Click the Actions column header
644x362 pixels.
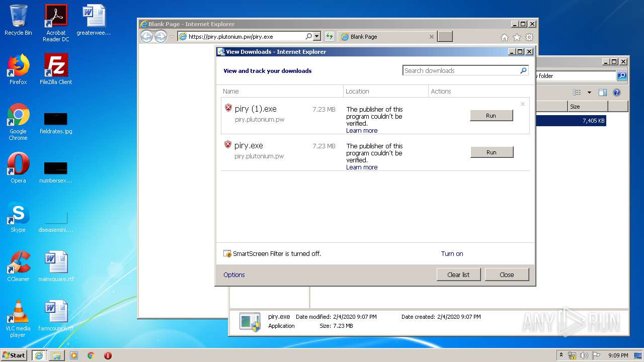(479, 91)
